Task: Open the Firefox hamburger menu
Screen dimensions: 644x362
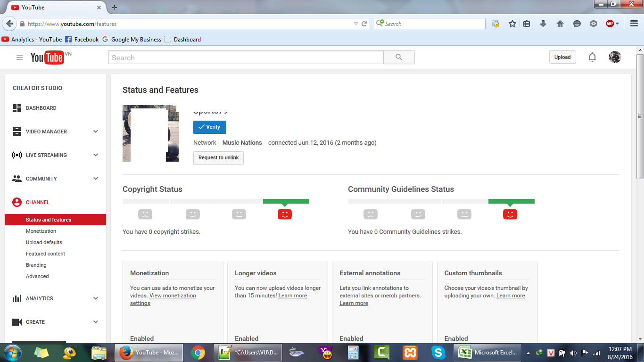Action: pos(634,24)
